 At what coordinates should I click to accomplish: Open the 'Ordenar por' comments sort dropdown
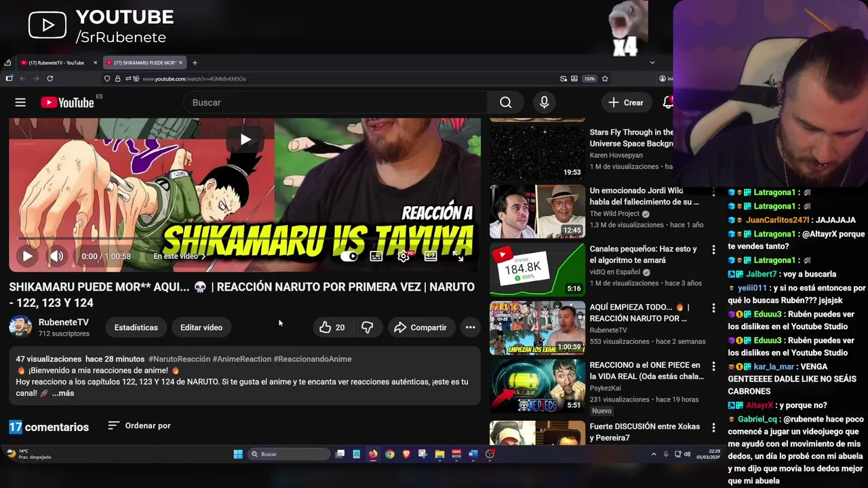[x=139, y=426]
